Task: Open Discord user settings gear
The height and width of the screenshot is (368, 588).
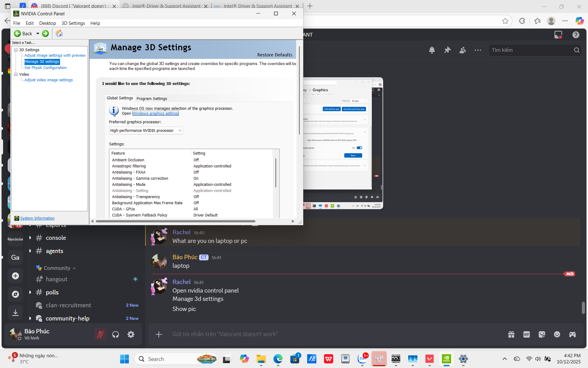Action: pos(131,334)
